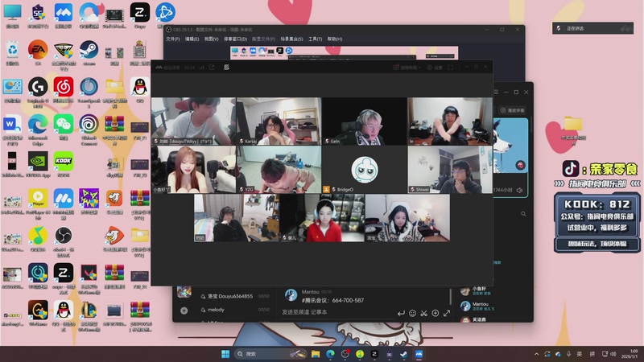Open the NetEase Cloud Music shortcut
644x362 pixels.
tap(64, 88)
